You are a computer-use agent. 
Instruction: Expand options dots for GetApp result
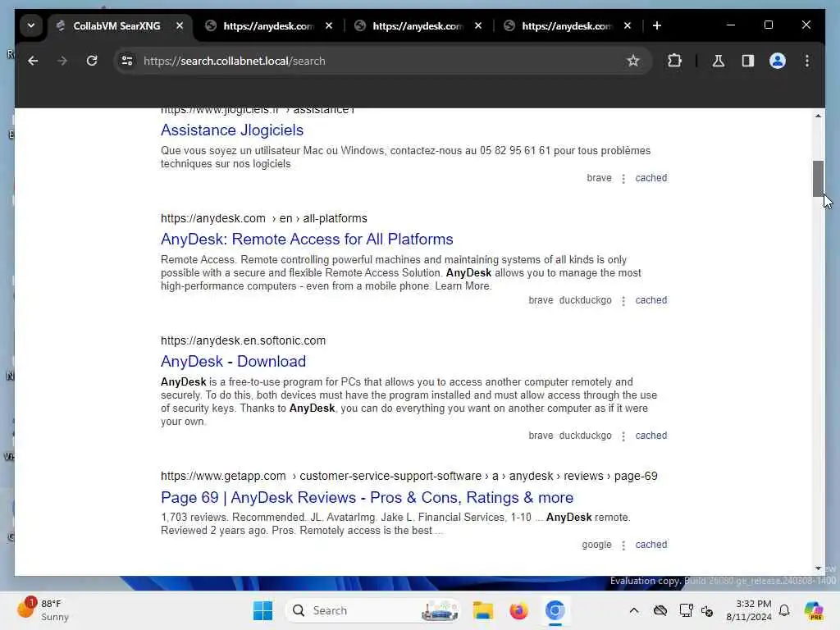point(623,545)
